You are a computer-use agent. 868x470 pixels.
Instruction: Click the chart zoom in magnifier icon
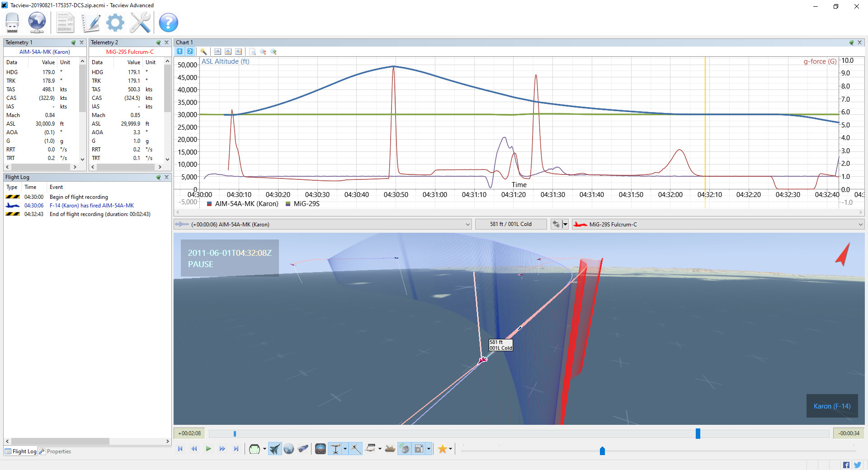[x=274, y=52]
